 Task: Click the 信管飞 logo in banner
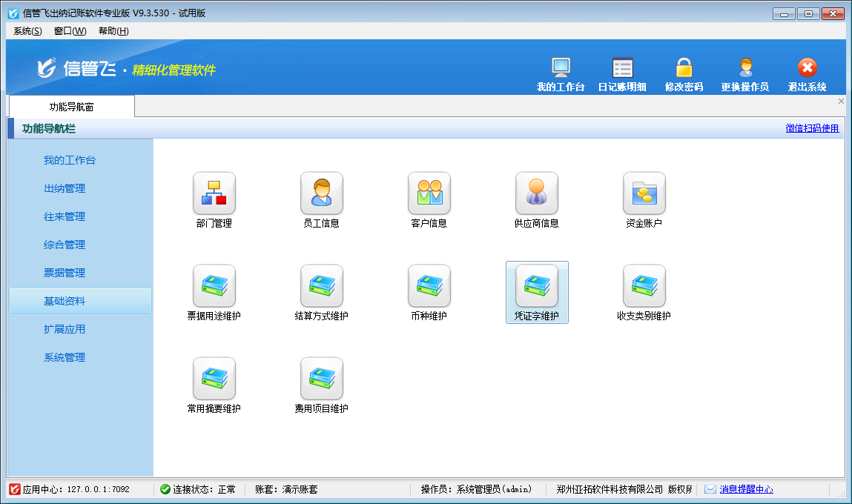coord(76,69)
